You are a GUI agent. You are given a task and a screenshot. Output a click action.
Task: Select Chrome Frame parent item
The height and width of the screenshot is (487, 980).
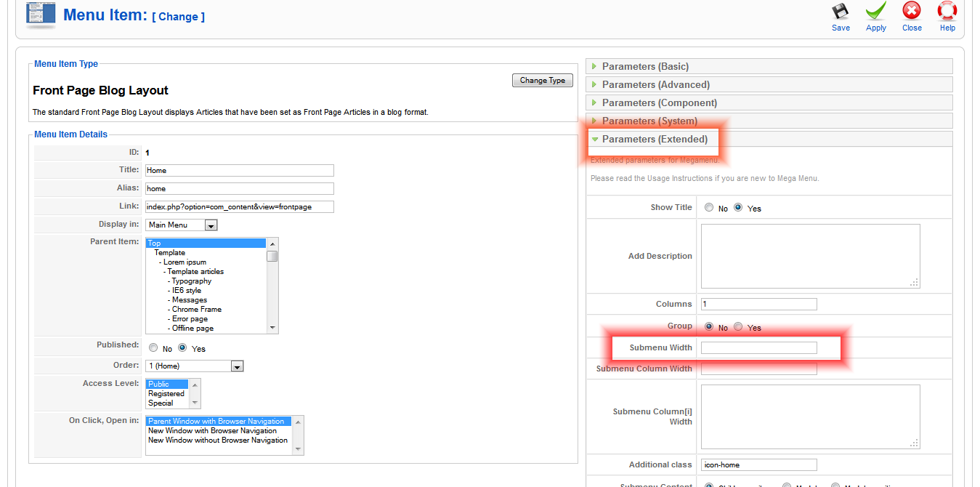point(206,310)
